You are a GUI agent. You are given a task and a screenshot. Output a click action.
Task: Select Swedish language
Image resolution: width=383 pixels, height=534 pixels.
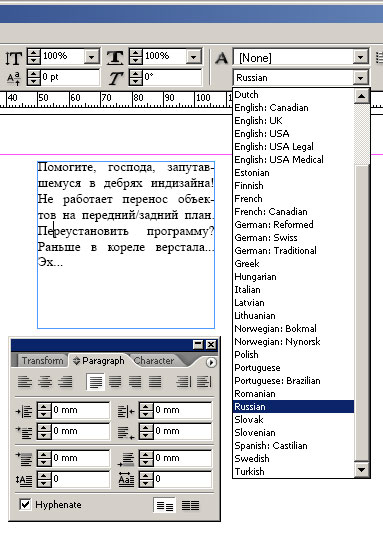pos(293,458)
